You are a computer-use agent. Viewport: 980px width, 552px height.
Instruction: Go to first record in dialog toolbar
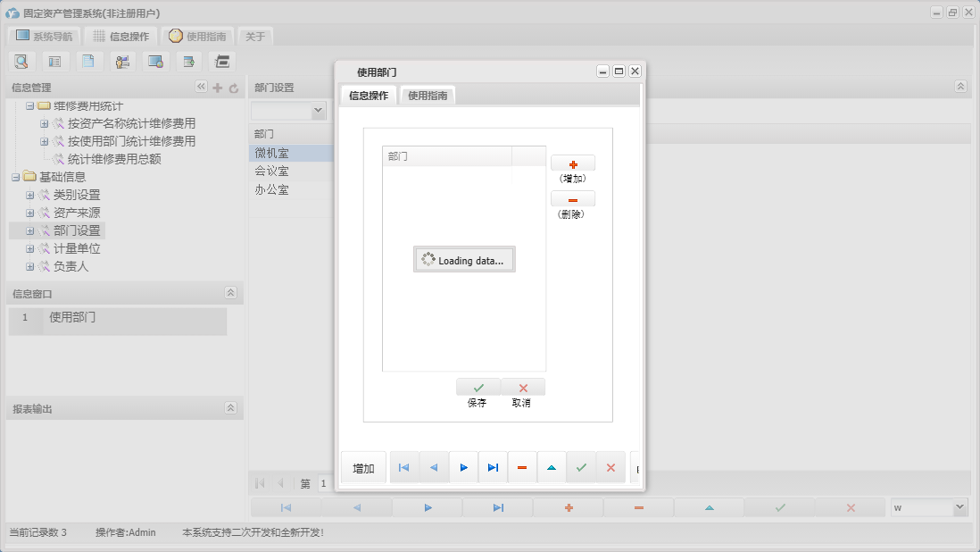(x=403, y=467)
